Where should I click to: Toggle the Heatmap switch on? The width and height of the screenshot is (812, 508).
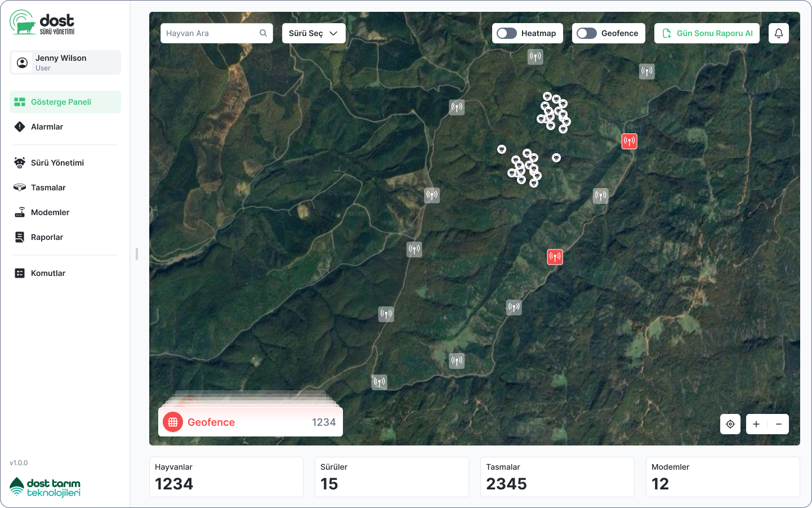click(x=507, y=33)
